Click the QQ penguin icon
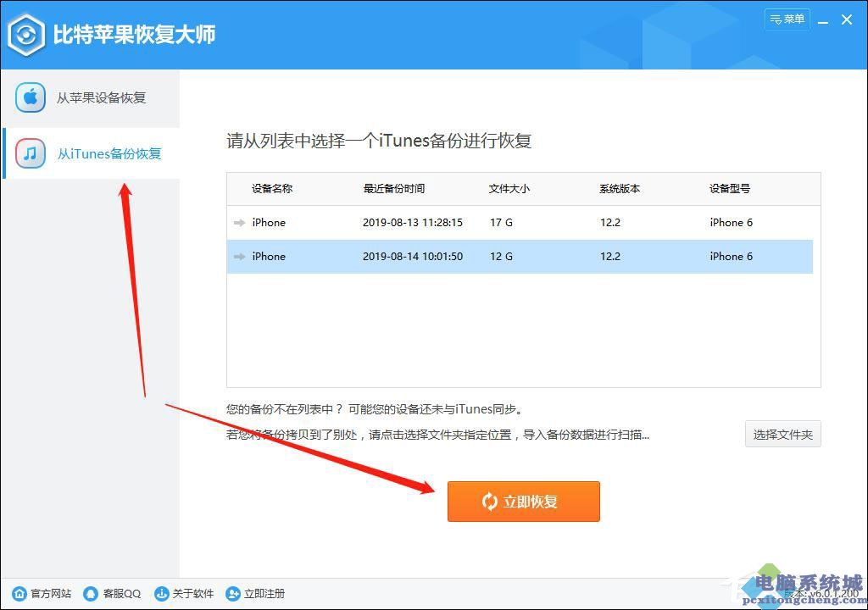Image resolution: width=868 pixels, height=610 pixels. tap(90, 593)
